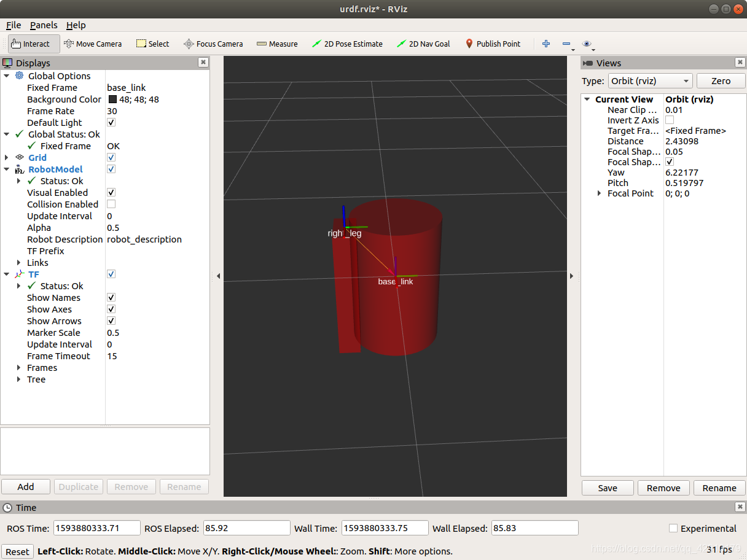Select the 2D Nav Goal tool
The height and width of the screenshot is (560, 747).
click(x=423, y=44)
